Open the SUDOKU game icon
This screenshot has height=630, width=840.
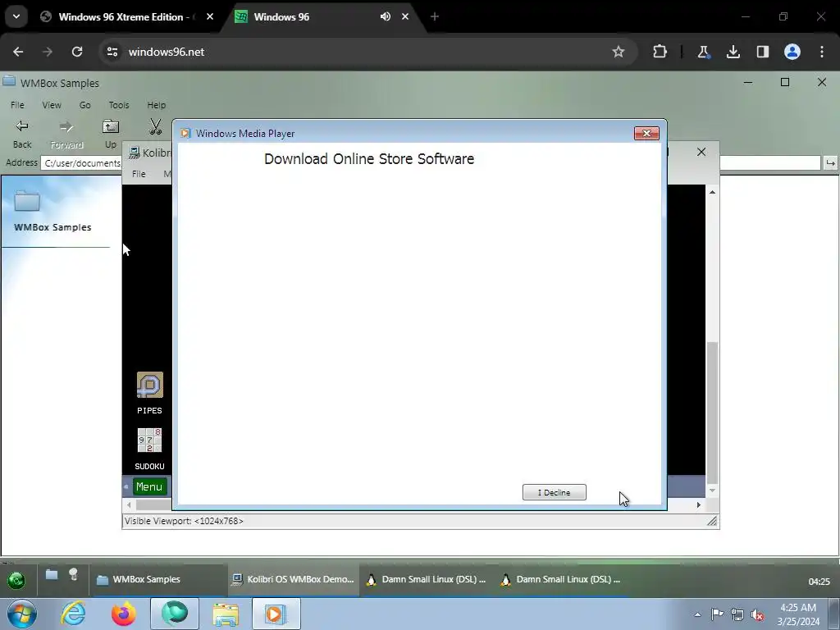pos(149,449)
